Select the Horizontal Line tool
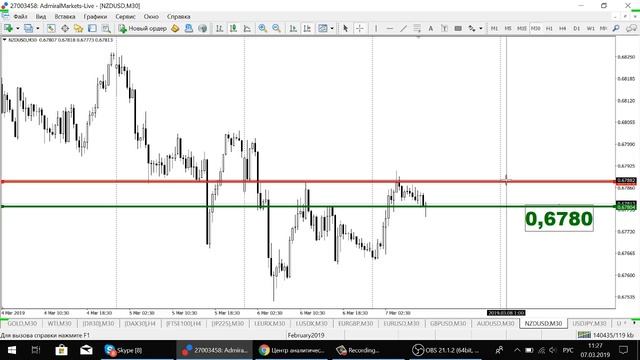Image resolution: width=640 pixels, height=360 pixels. pyautogui.click(x=390, y=28)
